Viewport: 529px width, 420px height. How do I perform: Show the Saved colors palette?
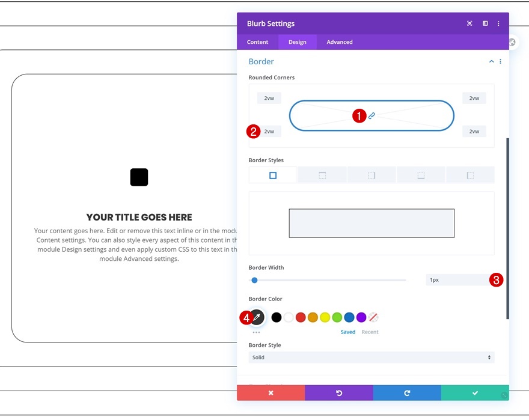[x=348, y=332]
